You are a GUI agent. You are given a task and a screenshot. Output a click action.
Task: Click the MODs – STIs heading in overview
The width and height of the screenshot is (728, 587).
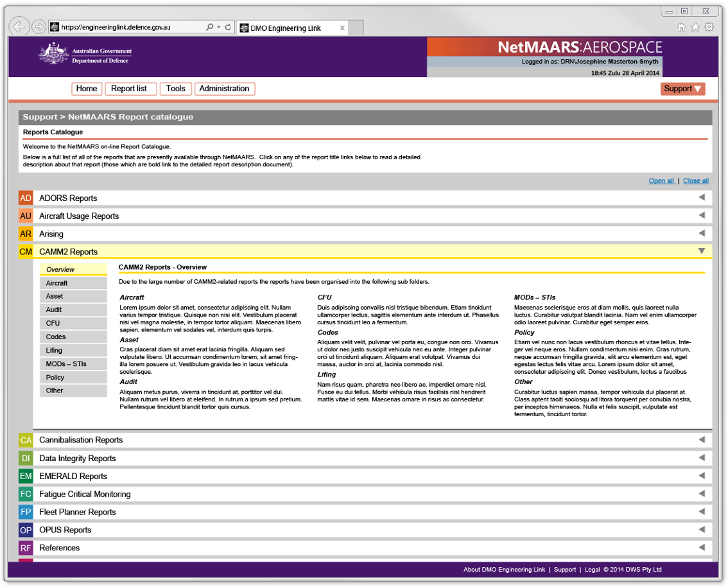click(534, 297)
